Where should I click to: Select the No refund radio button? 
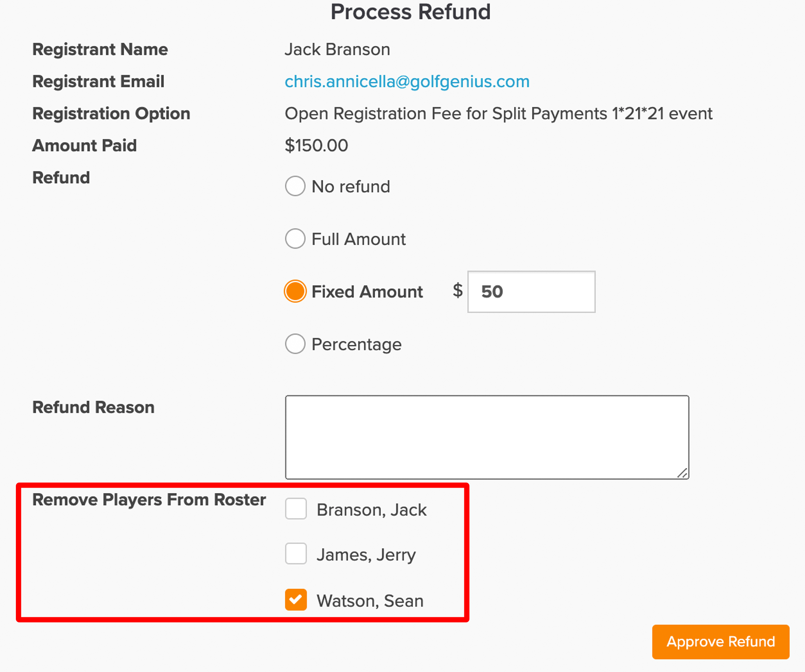(x=295, y=186)
